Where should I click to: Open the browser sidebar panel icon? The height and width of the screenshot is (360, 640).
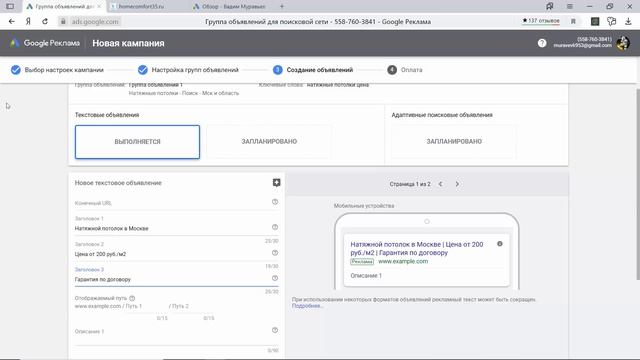[x=10, y=6]
